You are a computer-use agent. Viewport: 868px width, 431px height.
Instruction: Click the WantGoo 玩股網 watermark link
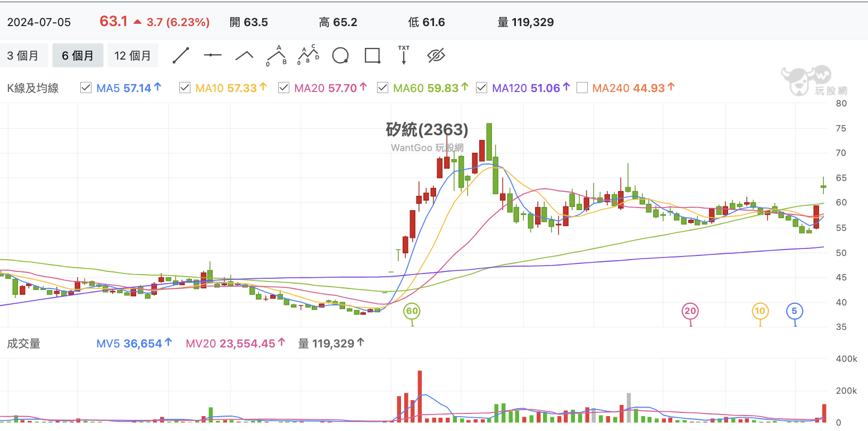click(427, 148)
